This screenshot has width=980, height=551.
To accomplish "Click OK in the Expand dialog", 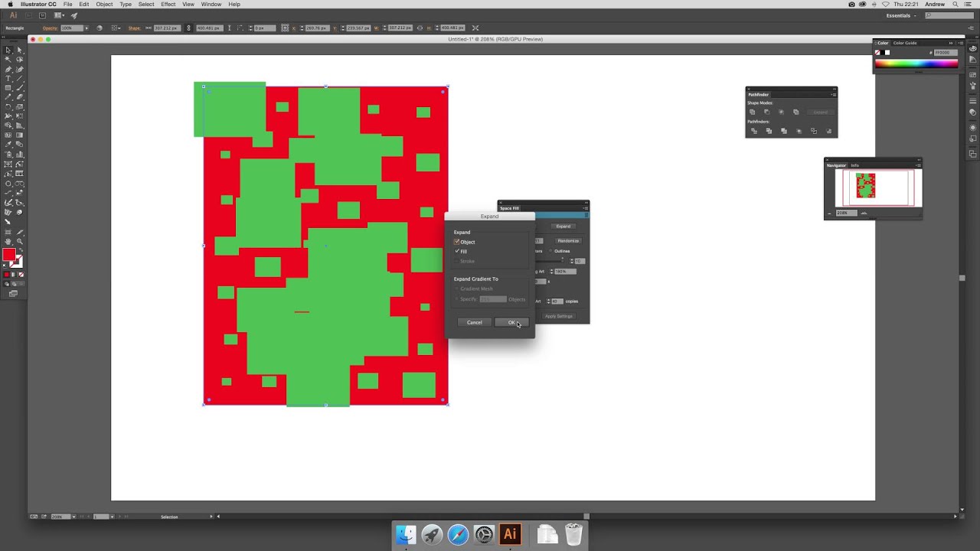I will 511,322.
